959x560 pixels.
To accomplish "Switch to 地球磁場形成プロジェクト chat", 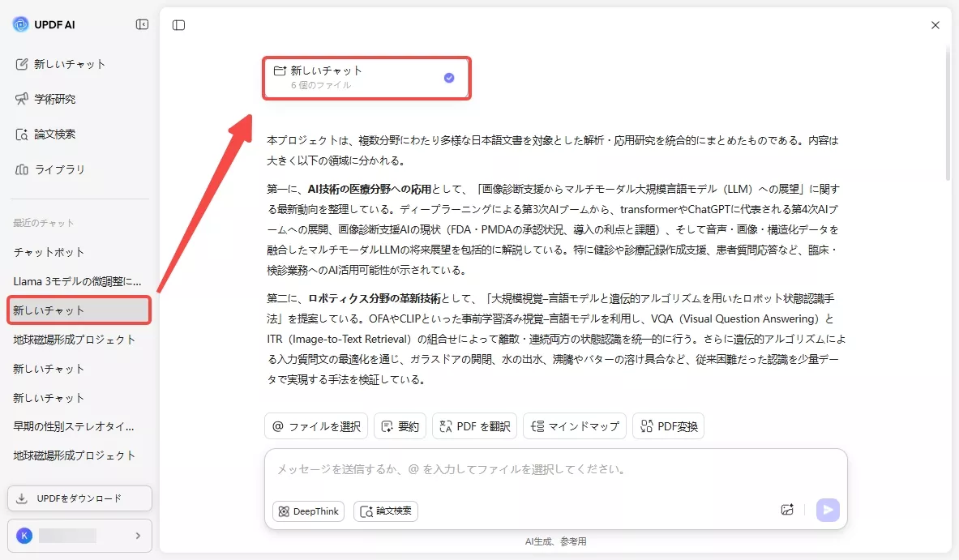I will point(78,339).
